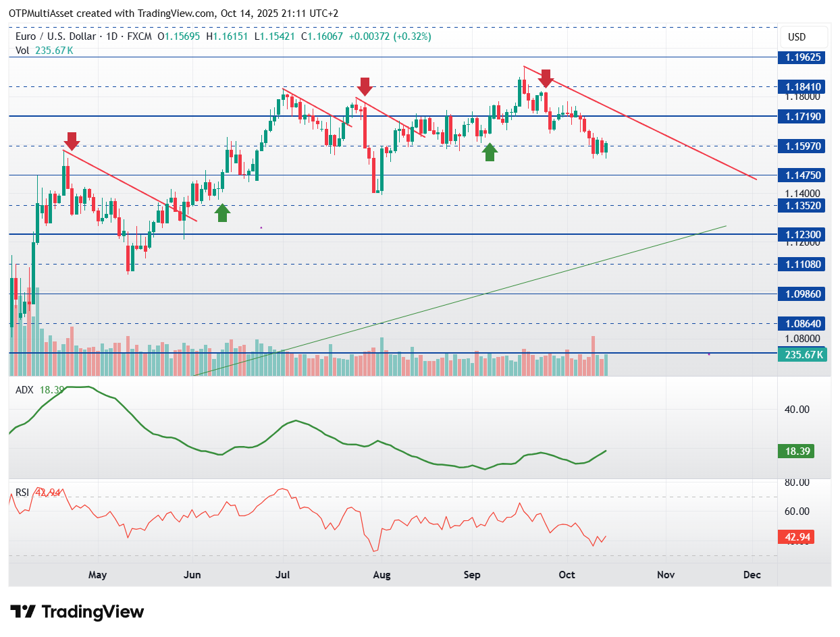Click the change value +0.00372 (+0.32%)

click(390, 36)
